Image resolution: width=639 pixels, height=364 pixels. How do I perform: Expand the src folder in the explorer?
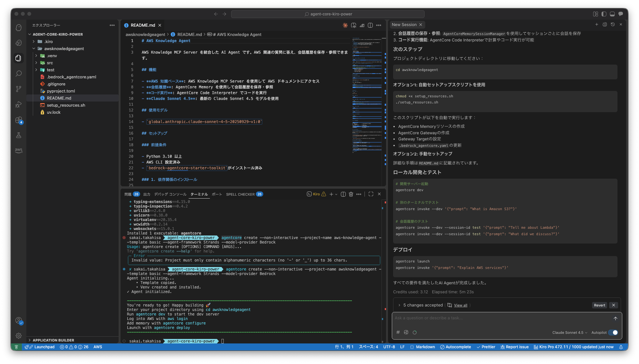point(50,63)
